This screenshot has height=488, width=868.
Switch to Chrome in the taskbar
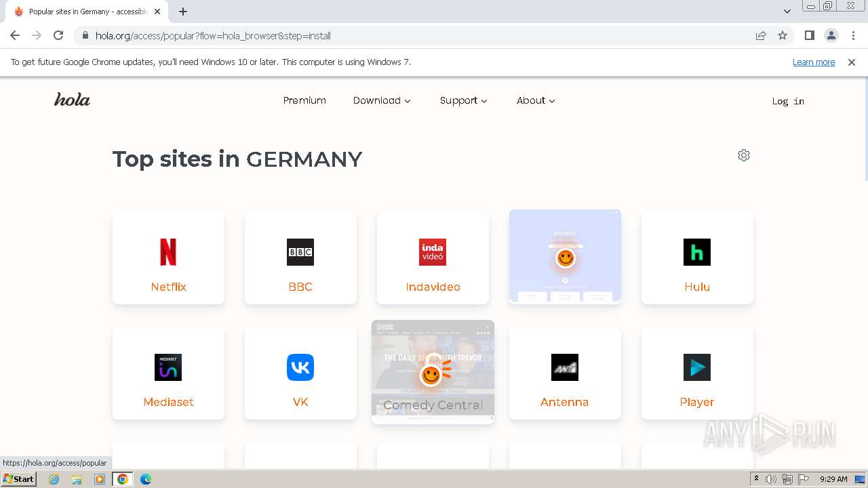123,479
